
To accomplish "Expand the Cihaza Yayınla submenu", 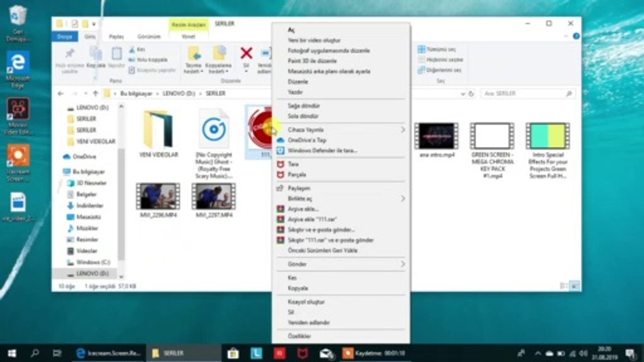I will [341, 130].
